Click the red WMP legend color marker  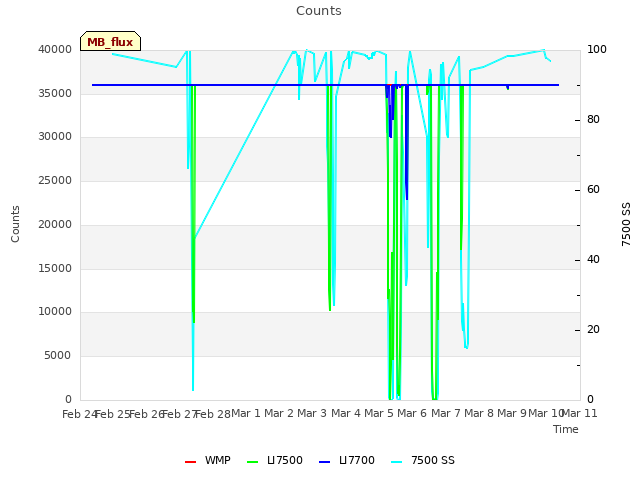pyautogui.click(x=191, y=462)
